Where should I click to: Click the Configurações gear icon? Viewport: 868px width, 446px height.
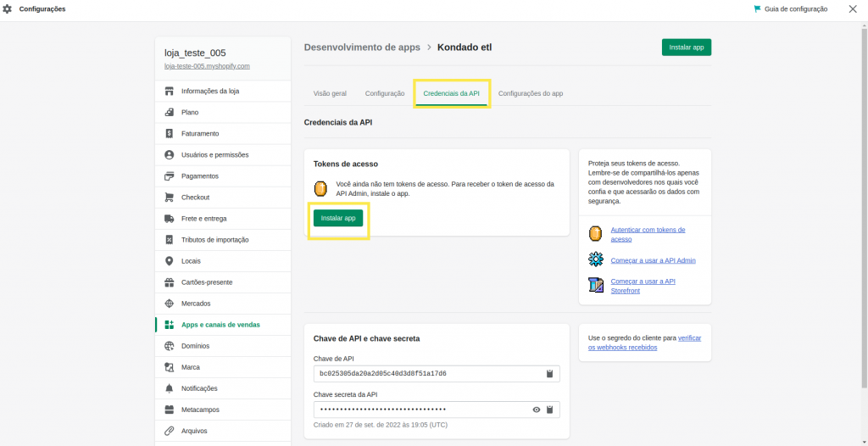pyautogui.click(x=7, y=8)
